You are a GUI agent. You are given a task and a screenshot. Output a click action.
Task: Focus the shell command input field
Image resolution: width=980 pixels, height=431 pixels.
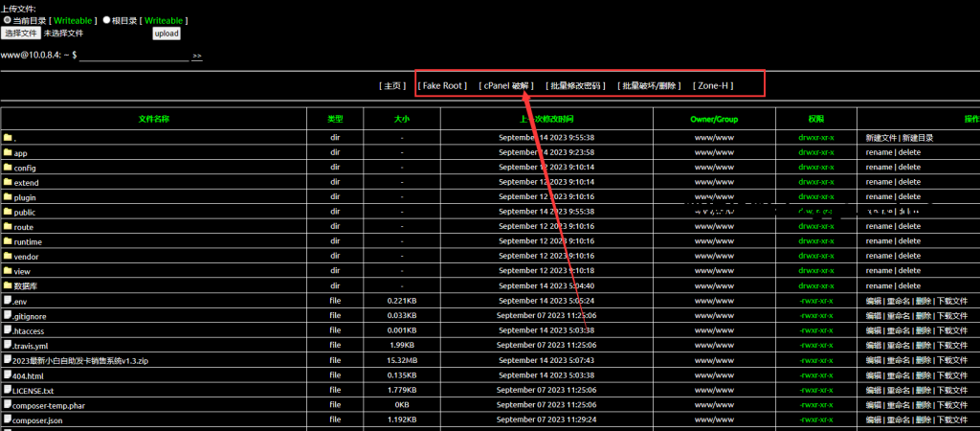pos(133,56)
